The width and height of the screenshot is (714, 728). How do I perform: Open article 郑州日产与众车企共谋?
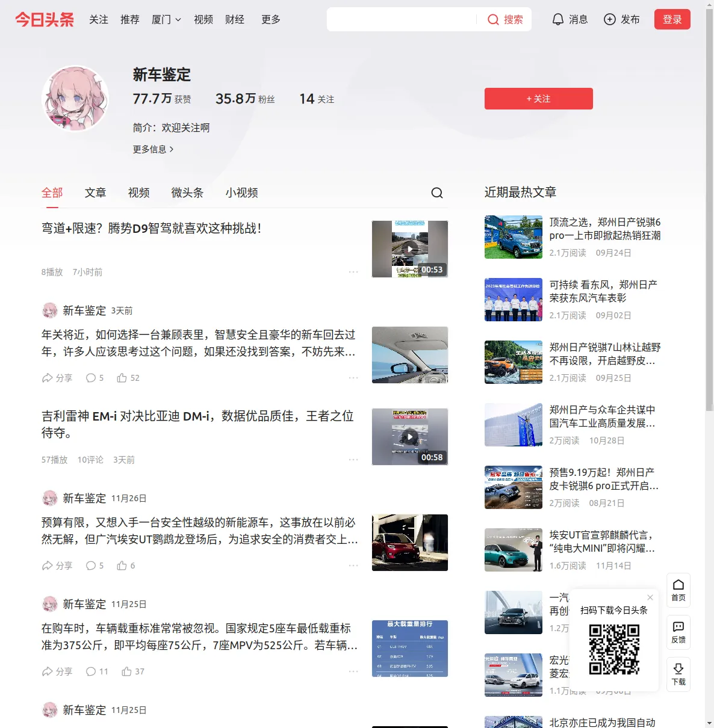click(603, 416)
